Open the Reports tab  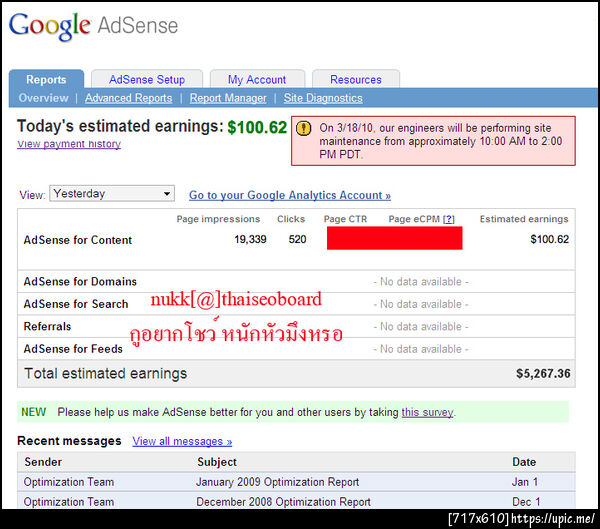(46, 80)
